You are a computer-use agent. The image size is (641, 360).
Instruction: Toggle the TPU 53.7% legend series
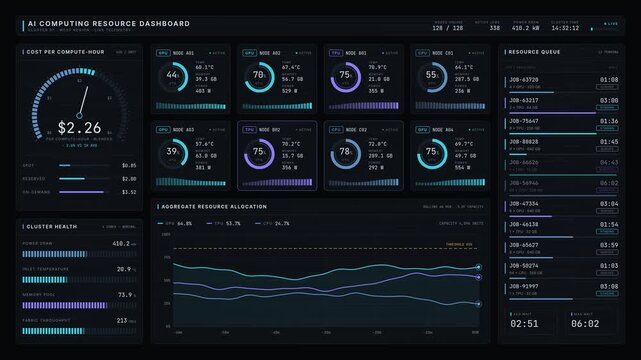(x=223, y=224)
